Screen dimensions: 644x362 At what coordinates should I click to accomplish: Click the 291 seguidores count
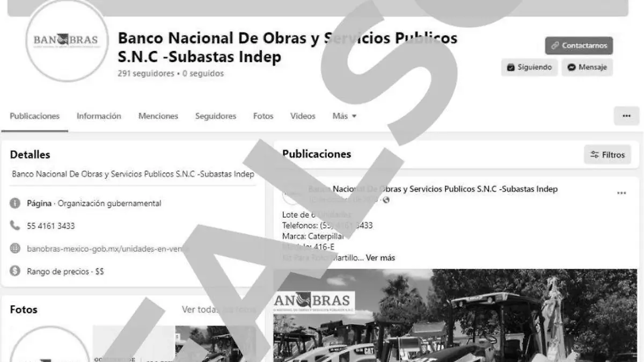coord(146,74)
